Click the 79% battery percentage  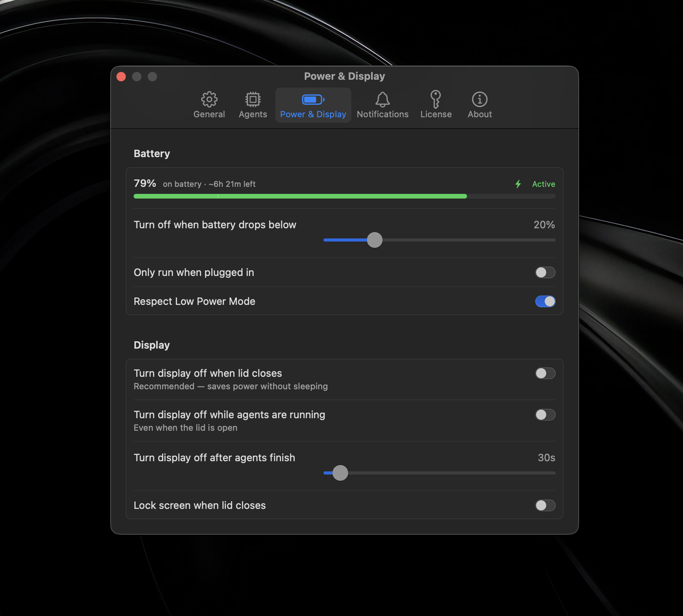pos(145,183)
